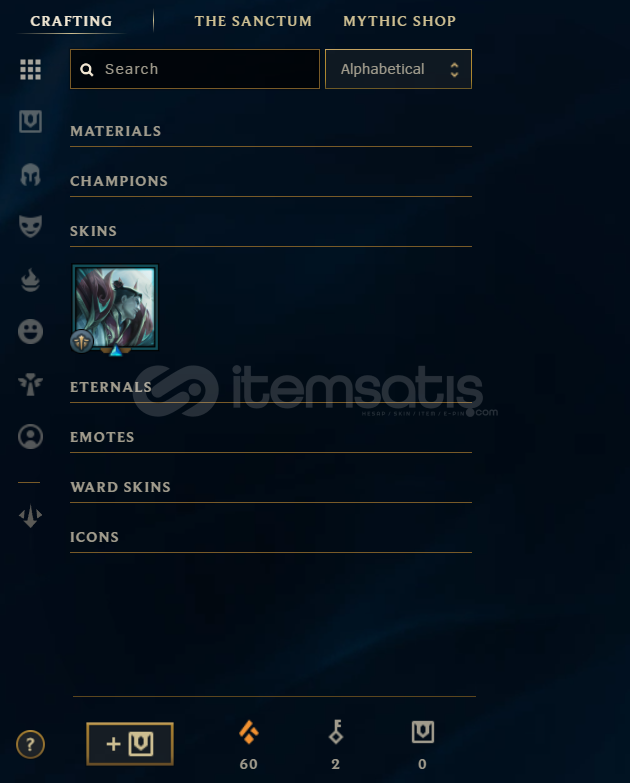The height and width of the screenshot is (783, 630).
Task: Select the all-items grid filter icon
Action: [x=30, y=69]
